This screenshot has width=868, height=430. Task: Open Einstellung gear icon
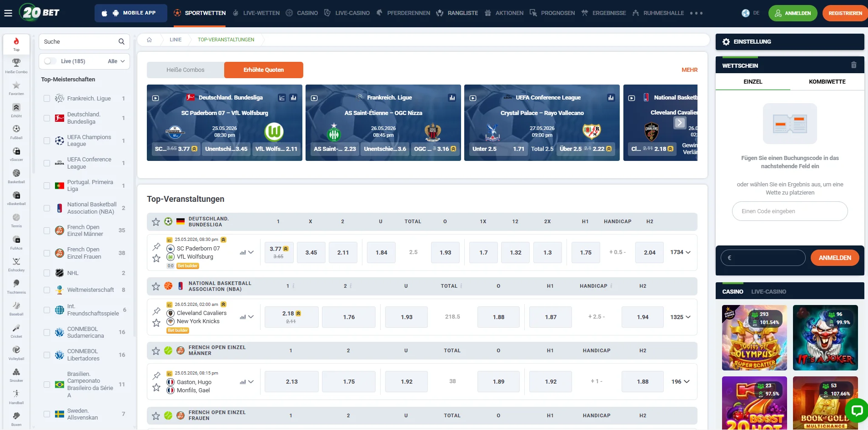726,42
